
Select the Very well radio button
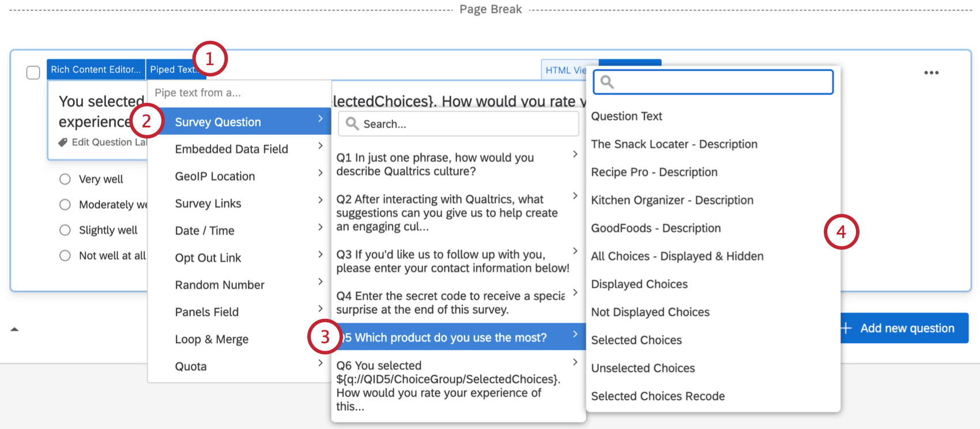point(65,179)
